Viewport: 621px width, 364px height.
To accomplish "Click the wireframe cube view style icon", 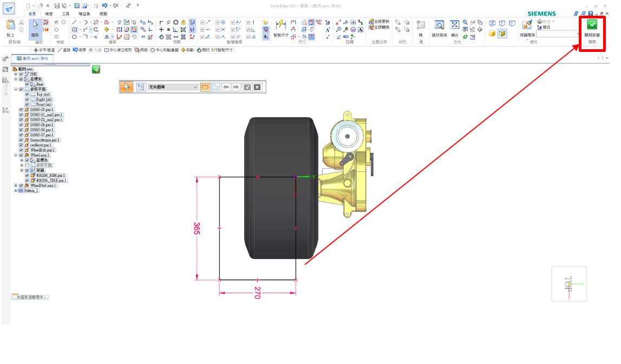I will click(x=492, y=23).
